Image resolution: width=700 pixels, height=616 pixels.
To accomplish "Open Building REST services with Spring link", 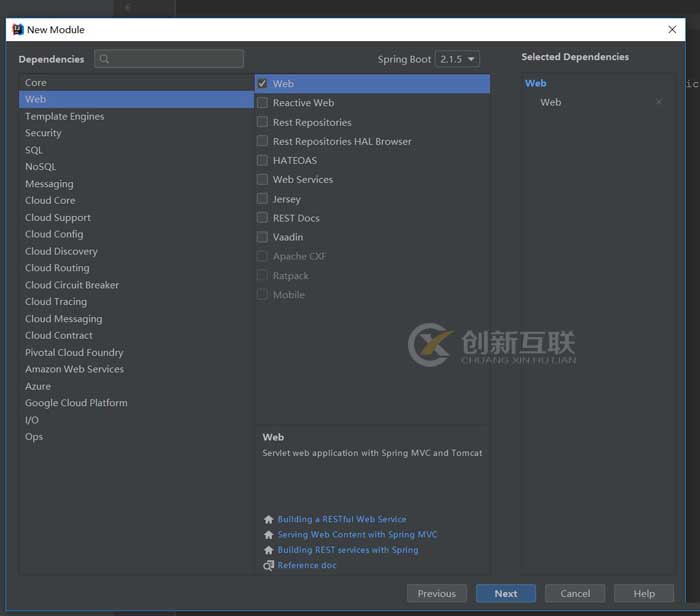I will 348,550.
